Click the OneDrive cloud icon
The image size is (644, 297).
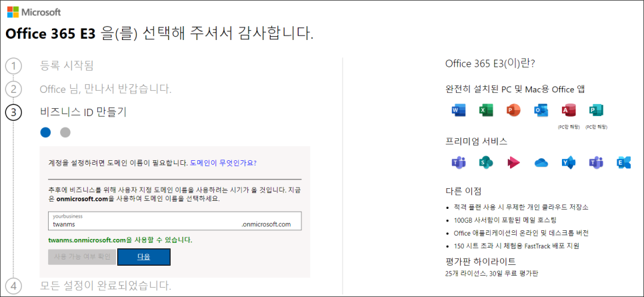pyautogui.click(x=541, y=164)
